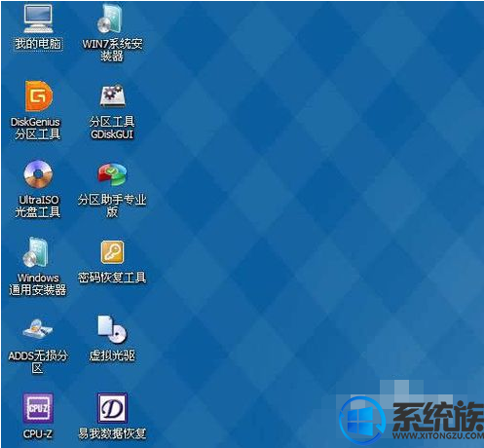Select Windows通用安装器 icon
This screenshot has width=484, height=448.
(x=36, y=252)
